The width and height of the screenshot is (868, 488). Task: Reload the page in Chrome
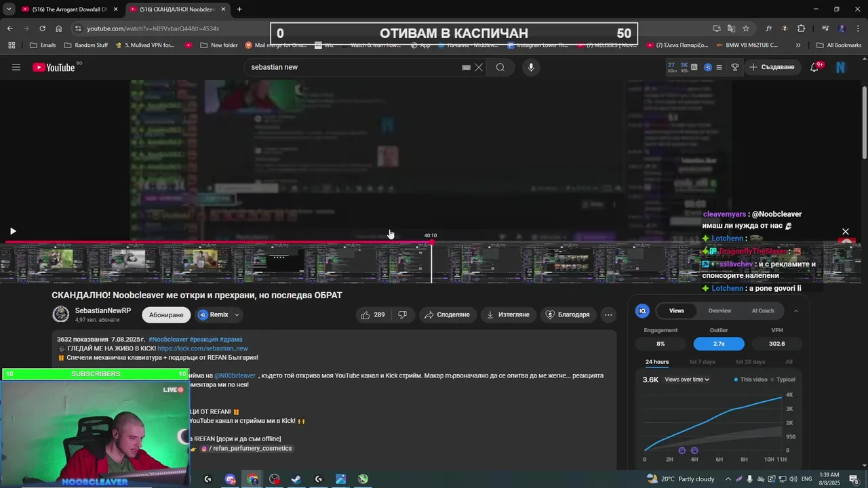click(42, 28)
